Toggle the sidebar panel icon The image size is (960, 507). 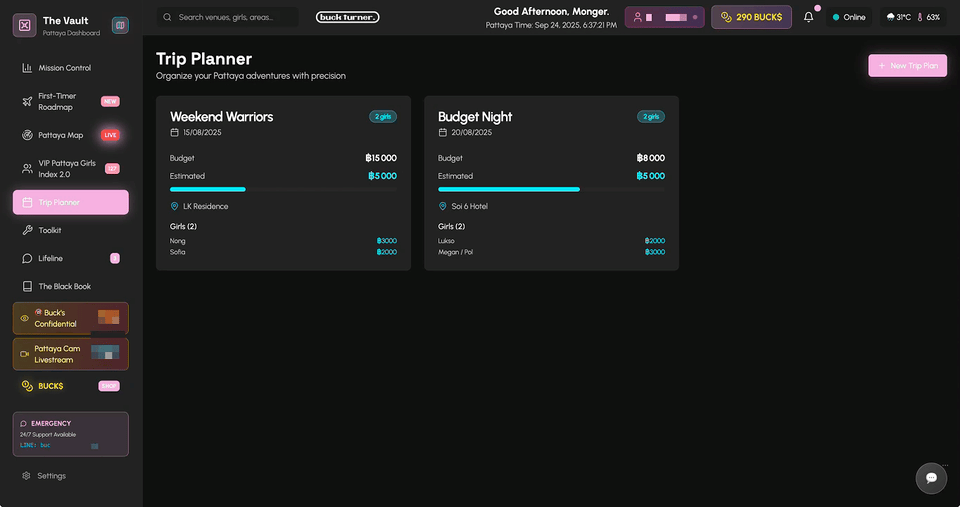pyautogui.click(x=120, y=25)
